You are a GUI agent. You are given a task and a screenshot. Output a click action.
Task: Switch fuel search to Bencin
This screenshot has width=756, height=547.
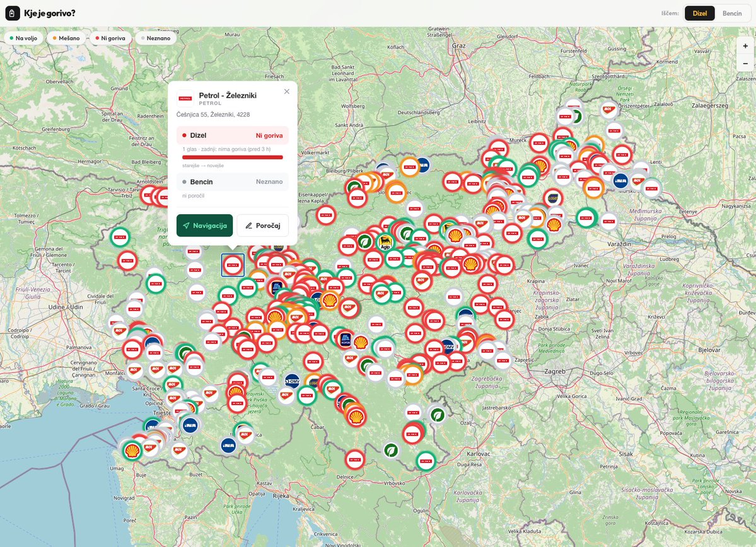(x=732, y=13)
